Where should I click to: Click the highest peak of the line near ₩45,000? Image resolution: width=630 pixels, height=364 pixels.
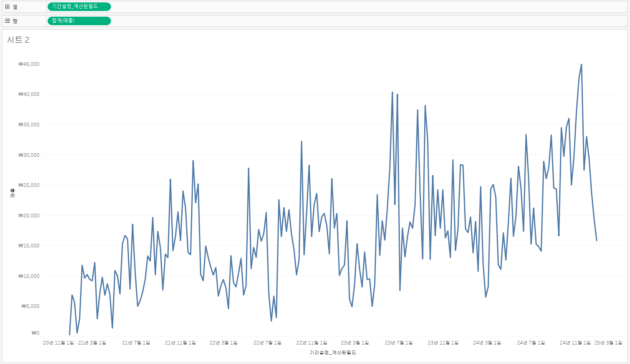tap(582, 65)
